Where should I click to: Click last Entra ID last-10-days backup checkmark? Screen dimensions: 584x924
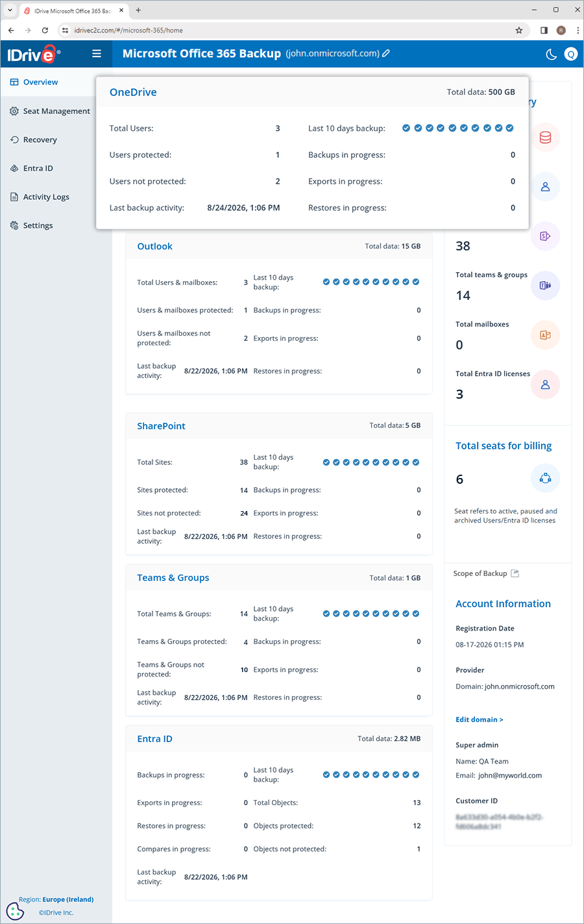[416, 775]
